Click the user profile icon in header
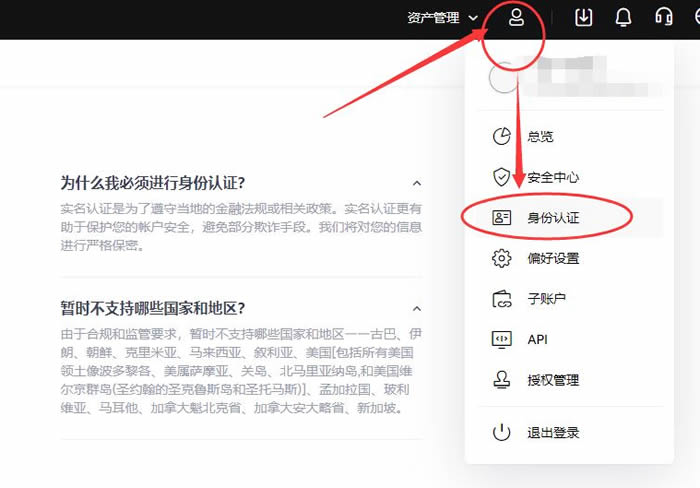Viewport: 700px width, 488px height. (x=516, y=18)
